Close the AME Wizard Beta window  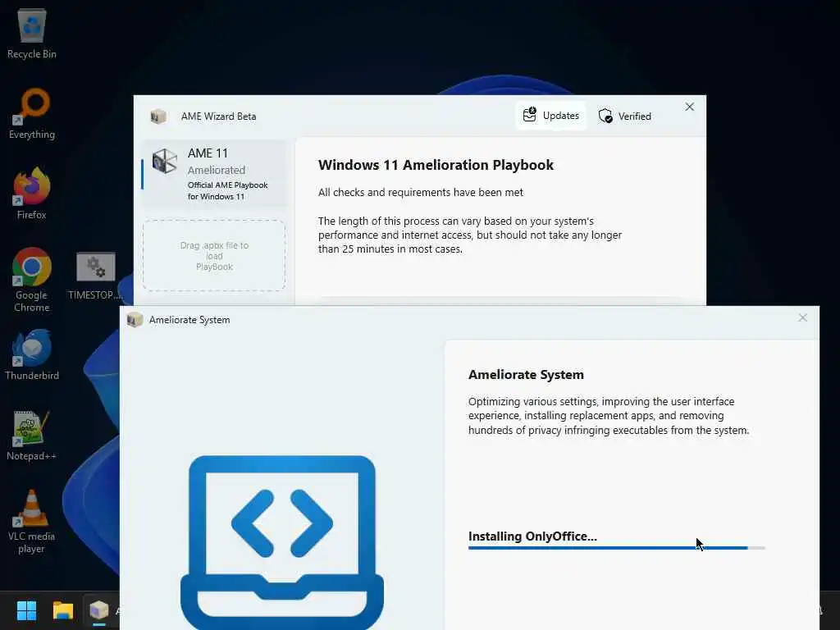[689, 107]
